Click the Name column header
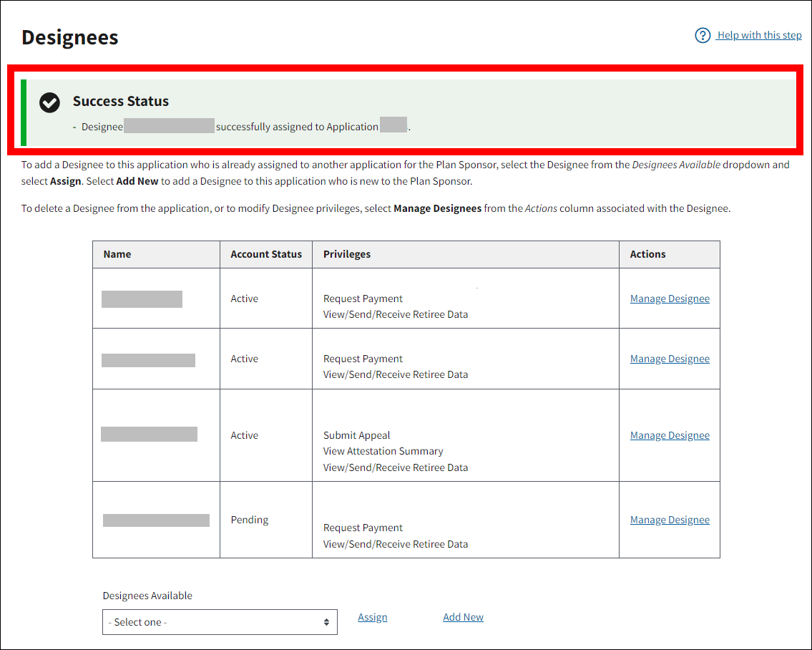 tap(117, 254)
